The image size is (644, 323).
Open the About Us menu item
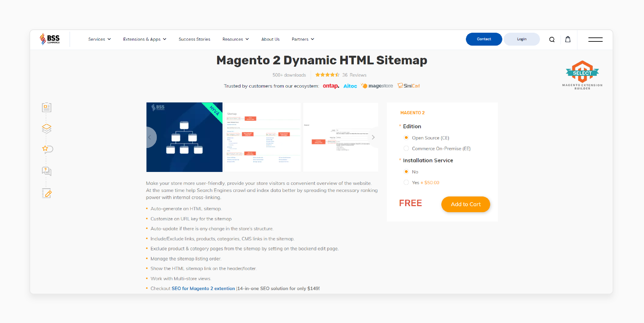[x=270, y=39]
